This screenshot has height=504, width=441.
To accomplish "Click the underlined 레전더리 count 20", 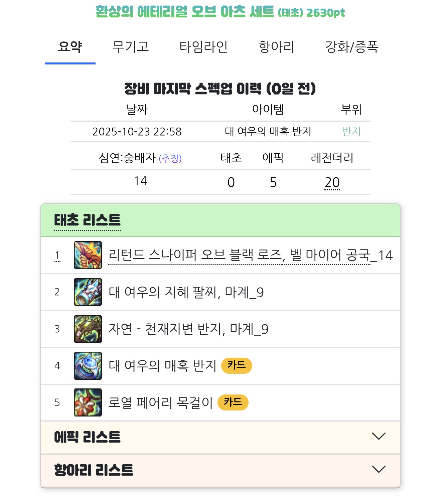I will (332, 182).
